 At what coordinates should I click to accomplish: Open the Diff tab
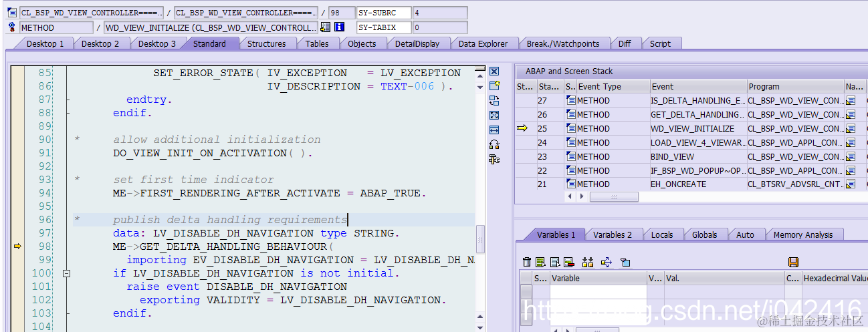point(624,43)
